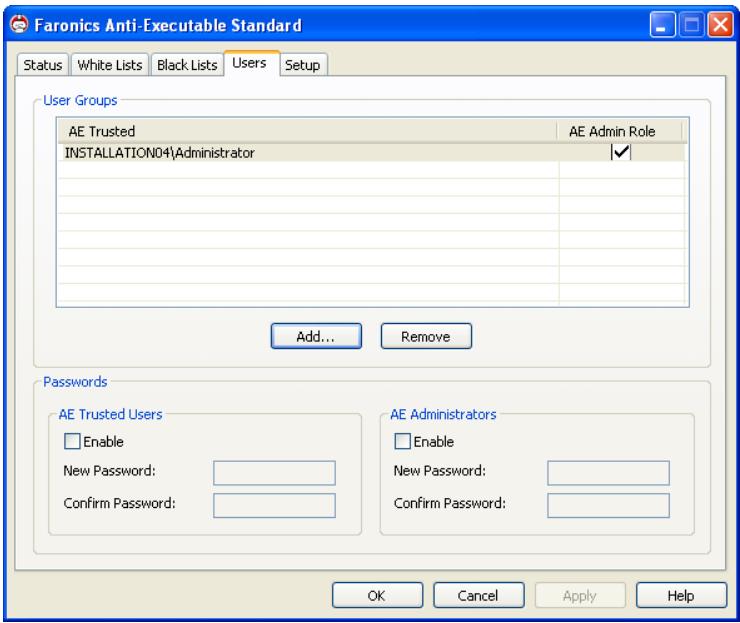Click the Add... button
The height and width of the screenshot is (623, 740).
click(316, 336)
